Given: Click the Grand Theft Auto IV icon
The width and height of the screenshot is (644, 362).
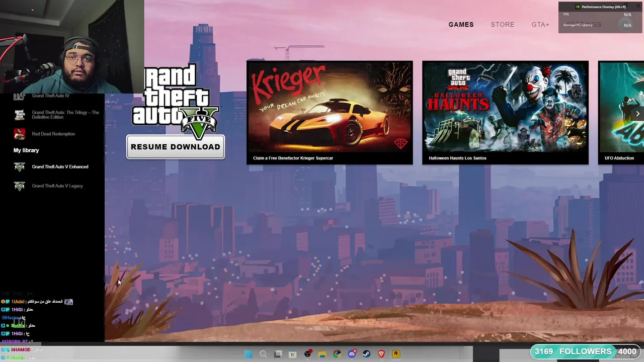Looking at the screenshot, I should coord(19,97).
